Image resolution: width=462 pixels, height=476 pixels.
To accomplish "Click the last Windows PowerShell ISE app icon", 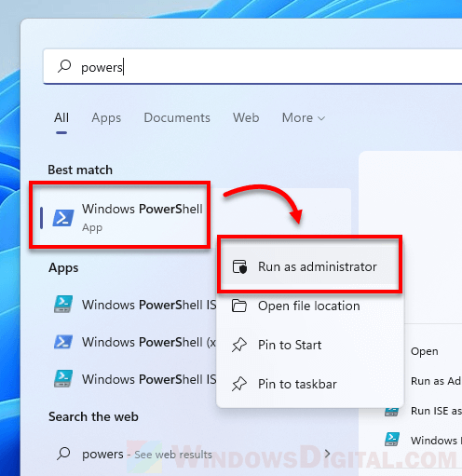I will coord(63,378).
